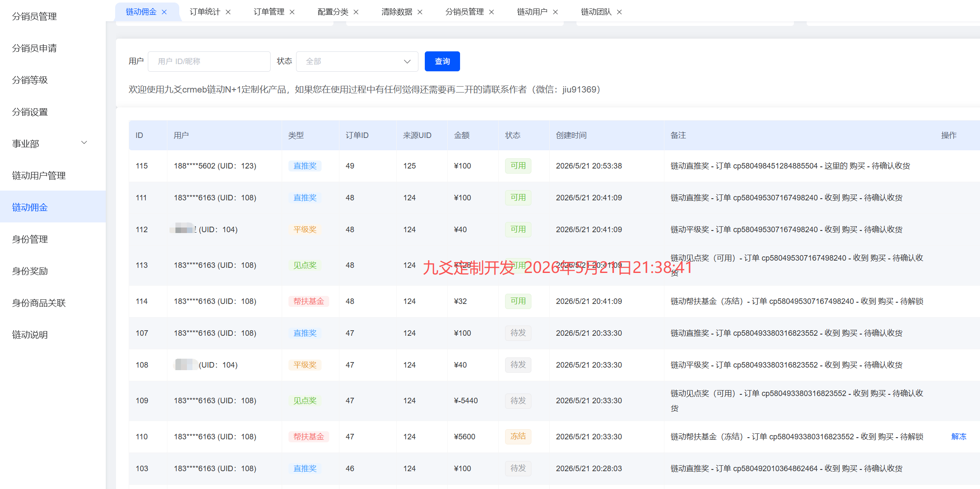Close the 链动用户 tab
Screen dimensions: 980x489
click(556, 12)
